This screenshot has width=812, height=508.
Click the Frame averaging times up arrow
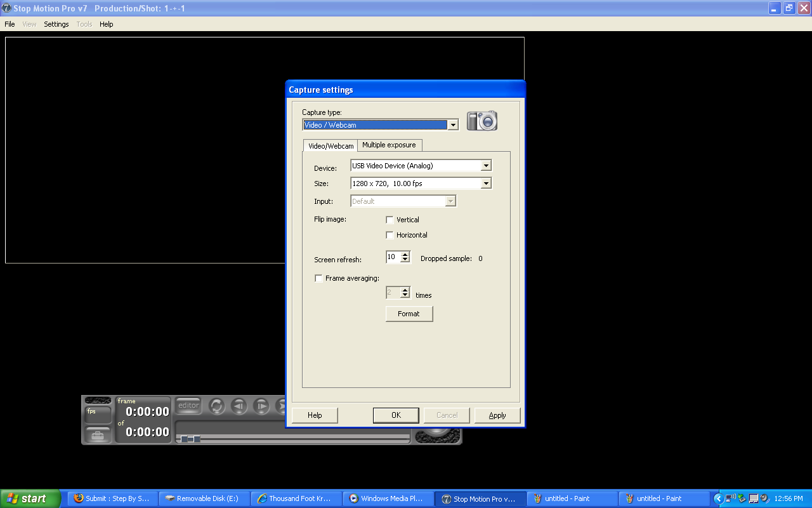click(405, 290)
